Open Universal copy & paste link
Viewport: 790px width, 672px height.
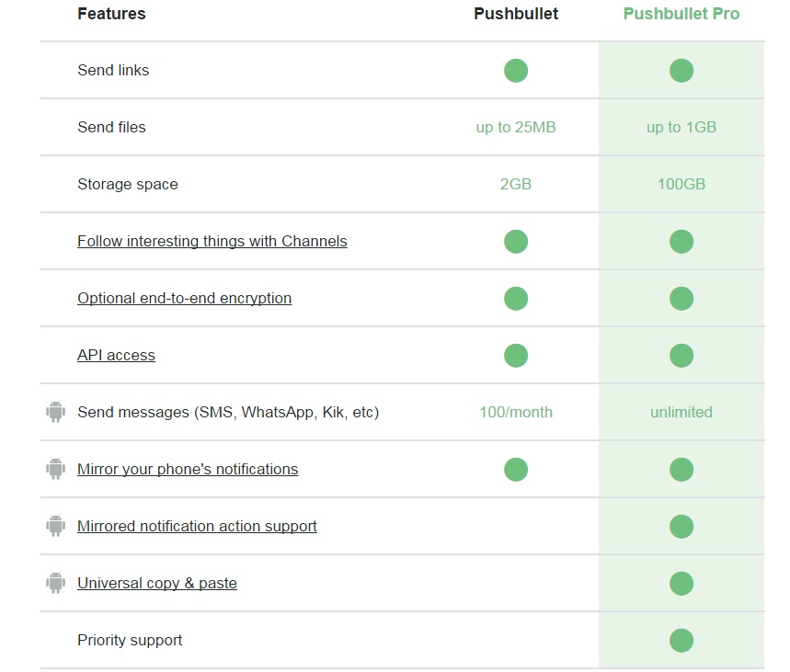tap(156, 583)
